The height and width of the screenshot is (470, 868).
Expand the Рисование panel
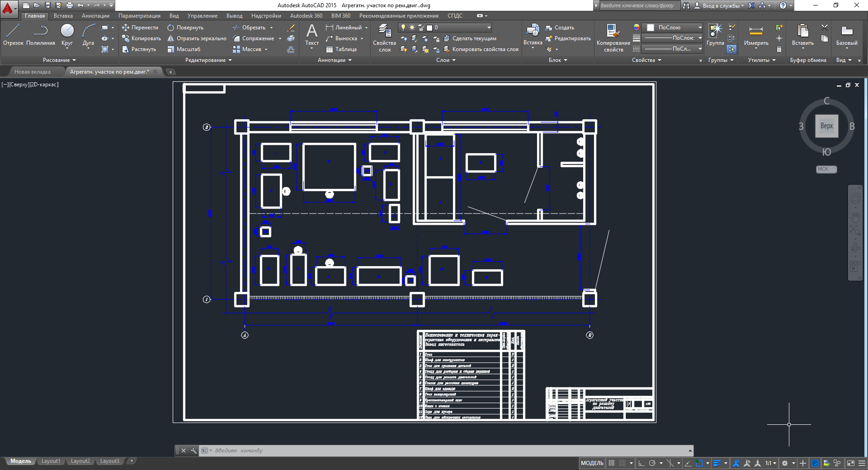[59, 60]
